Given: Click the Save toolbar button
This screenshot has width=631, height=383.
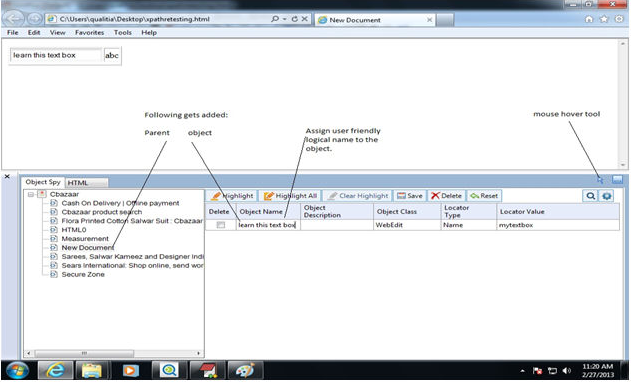Looking at the screenshot, I should coord(410,196).
